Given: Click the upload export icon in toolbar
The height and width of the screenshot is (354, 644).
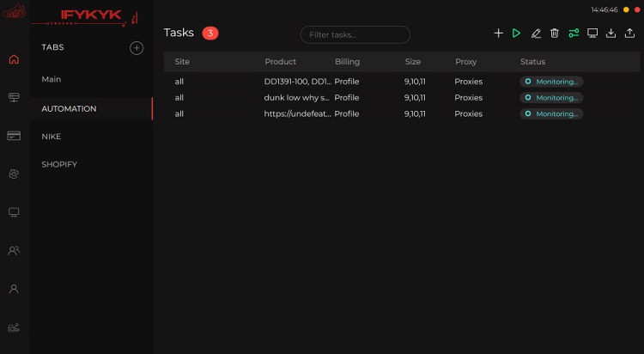Looking at the screenshot, I should click(x=630, y=34).
